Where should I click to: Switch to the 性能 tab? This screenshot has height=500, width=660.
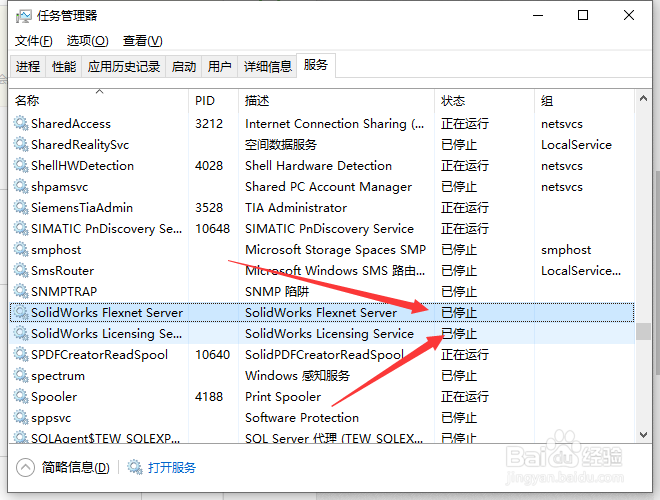click(x=64, y=66)
